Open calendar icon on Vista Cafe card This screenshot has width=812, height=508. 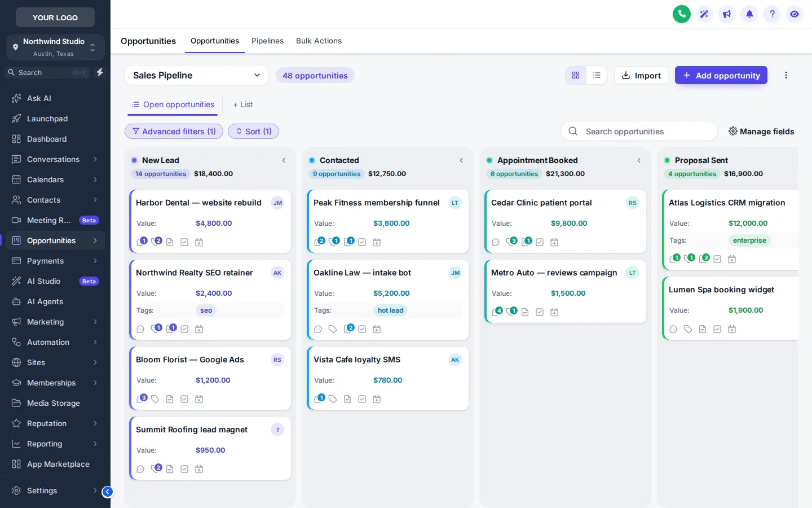click(x=377, y=399)
